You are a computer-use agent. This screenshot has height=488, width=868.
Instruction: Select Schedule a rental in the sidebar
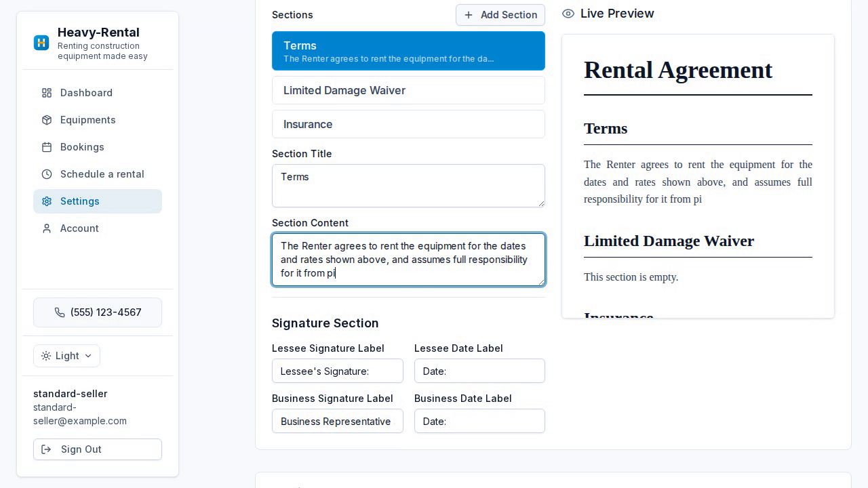pyautogui.click(x=98, y=174)
